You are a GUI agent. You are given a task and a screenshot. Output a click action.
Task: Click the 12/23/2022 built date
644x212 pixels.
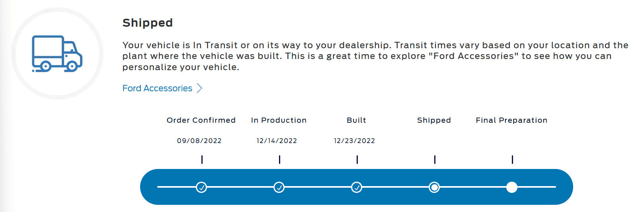pos(354,141)
